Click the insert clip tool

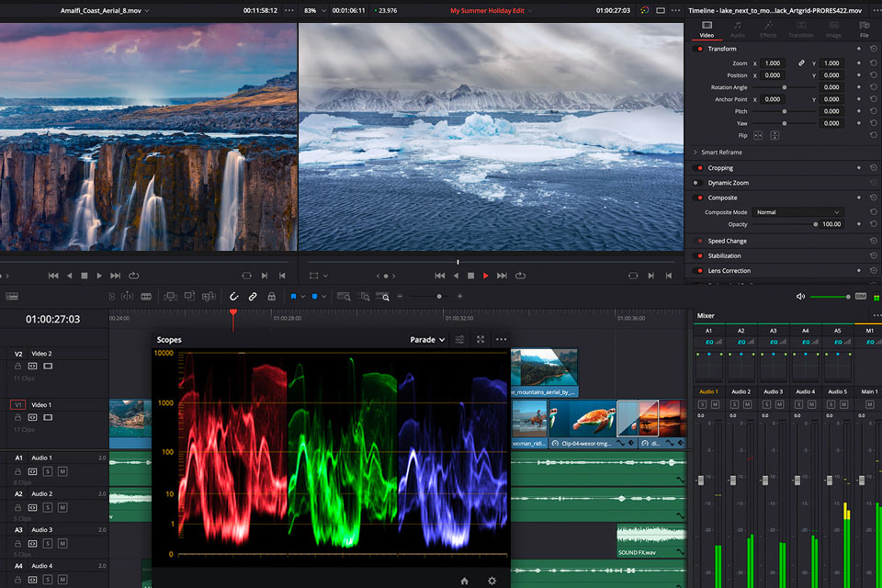(x=170, y=297)
